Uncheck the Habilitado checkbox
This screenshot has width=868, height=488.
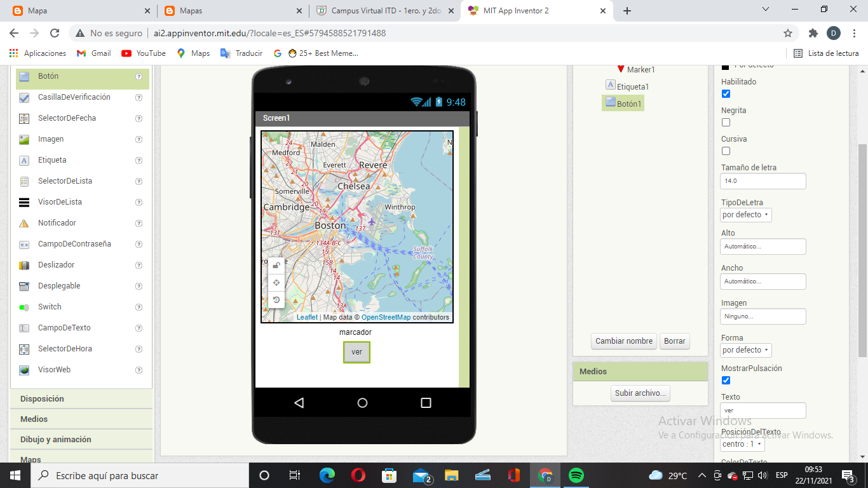coord(726,94)
